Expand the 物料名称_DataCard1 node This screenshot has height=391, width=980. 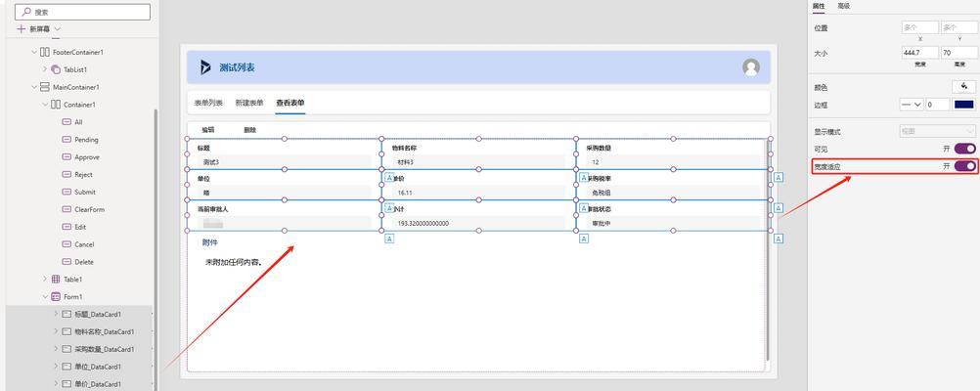pos(56,331)
